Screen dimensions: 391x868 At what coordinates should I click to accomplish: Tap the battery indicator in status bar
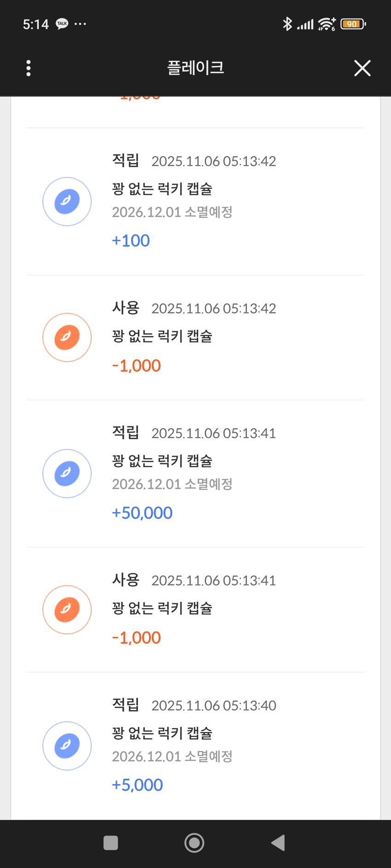tap(352, 24)
